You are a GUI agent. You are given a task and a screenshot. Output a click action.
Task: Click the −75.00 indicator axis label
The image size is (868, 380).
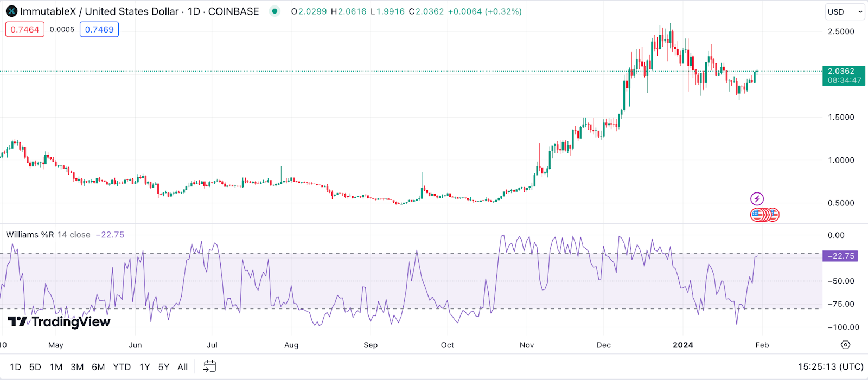coord(841,304)
